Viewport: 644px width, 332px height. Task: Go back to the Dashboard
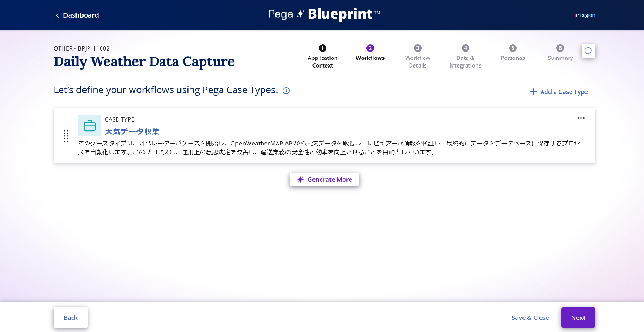click(x=77, y=15)
